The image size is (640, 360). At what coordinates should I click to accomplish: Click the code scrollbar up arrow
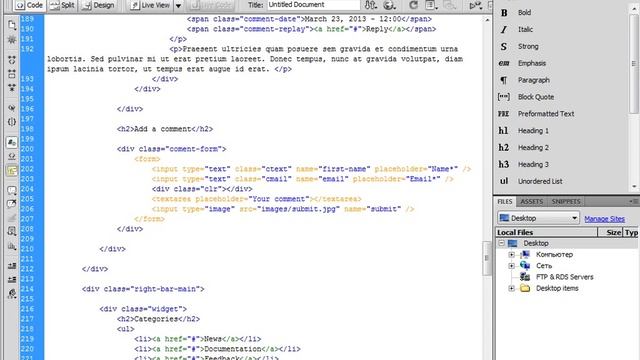(487, 20)
